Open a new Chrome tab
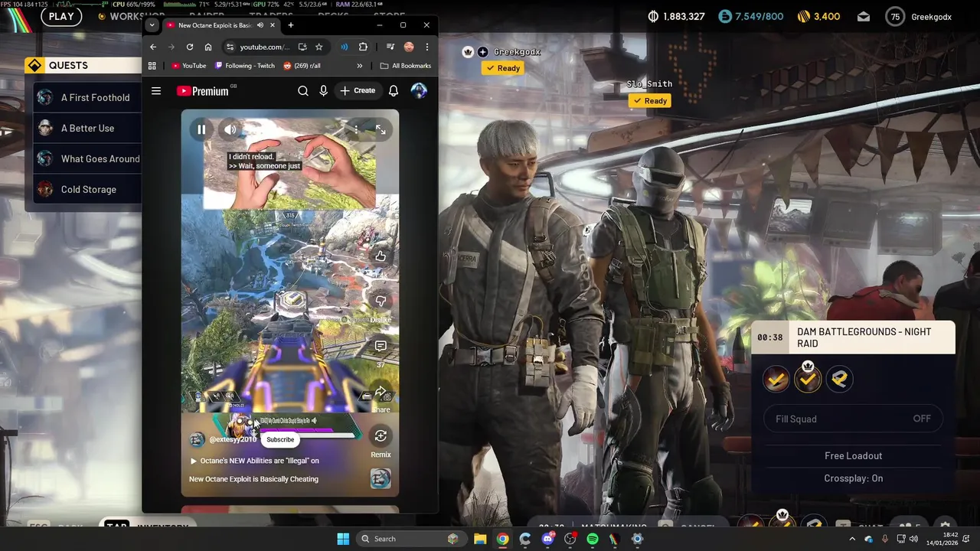The width and height of the screenshot is (980, 551). (x=290, y=25)
